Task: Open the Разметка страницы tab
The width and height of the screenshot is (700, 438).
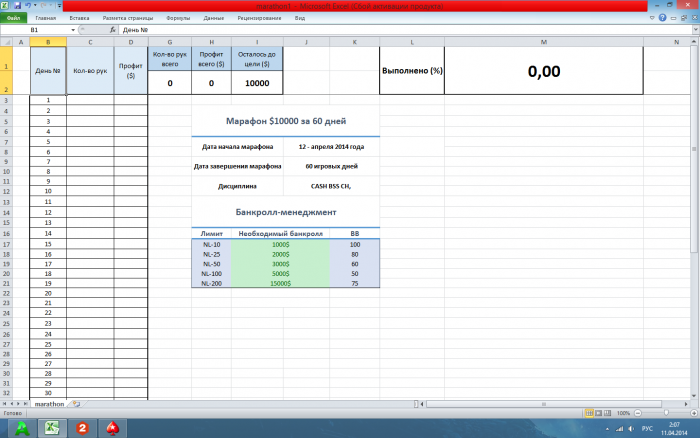Action: pyautogui.click(x=128, y=18)
